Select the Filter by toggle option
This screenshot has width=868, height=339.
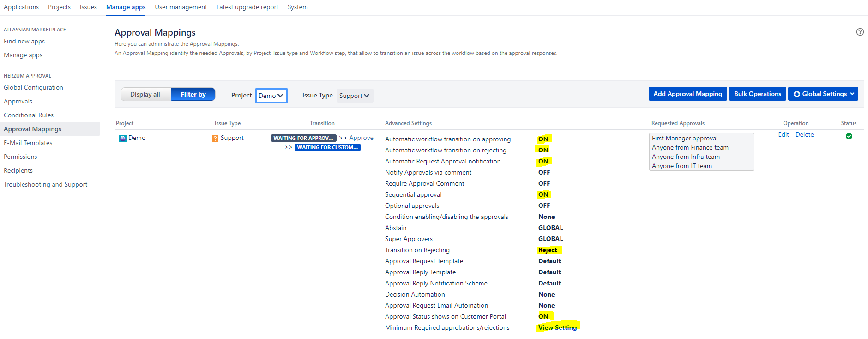point(193,94)
